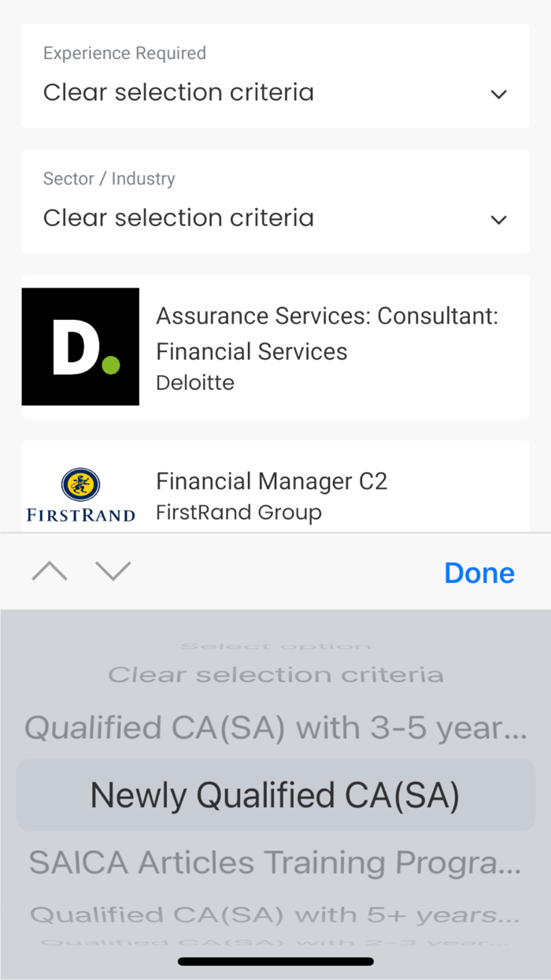
Task: Tap the home indicator bar at the bottom
Action: pos(275,960)
